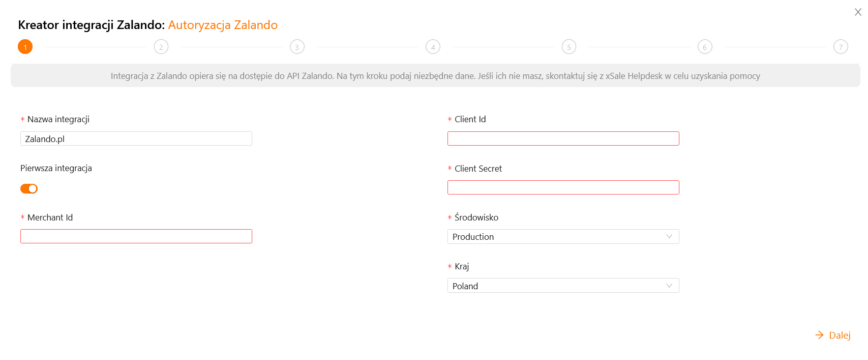
Task: Click the Client Secret input field
Action: coord(563,187)
